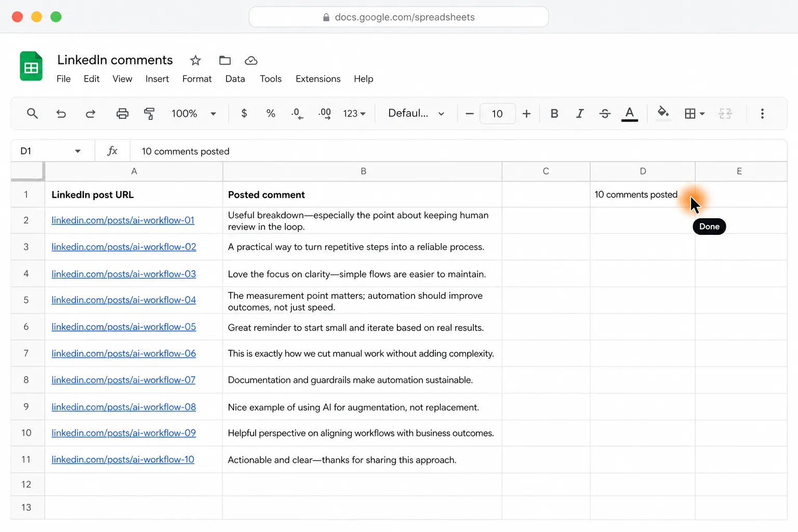Select column B header
This screenshot has width=798, height=532.
click(363, 171)
